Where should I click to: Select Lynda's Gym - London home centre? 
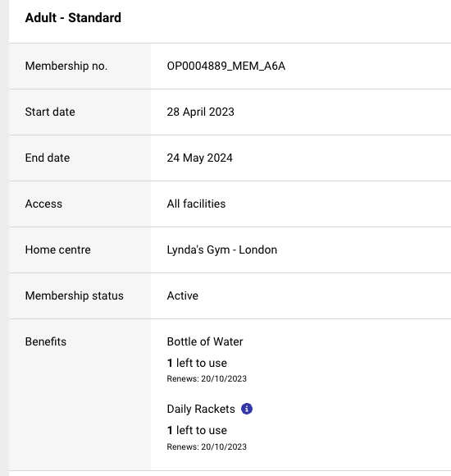tap(222, 249)
